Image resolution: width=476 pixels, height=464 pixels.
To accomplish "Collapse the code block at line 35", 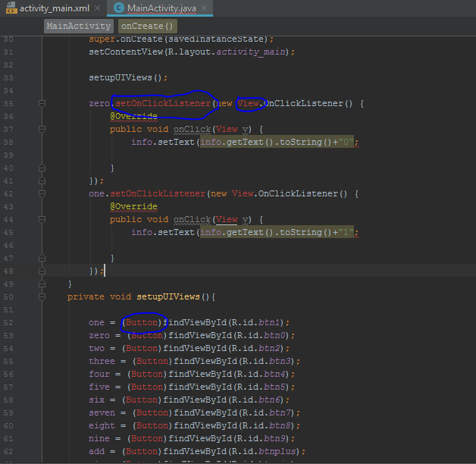I will point(42,104).
